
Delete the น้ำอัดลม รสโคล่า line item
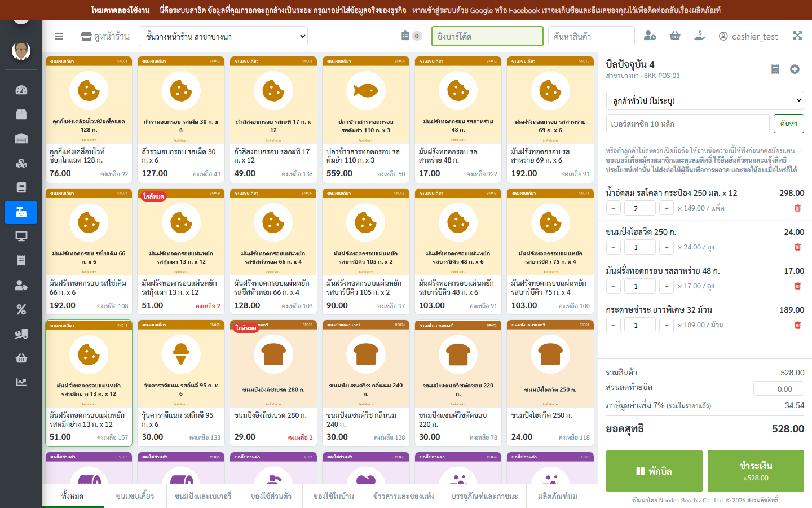pyautogui.click(x=797, y=208)
